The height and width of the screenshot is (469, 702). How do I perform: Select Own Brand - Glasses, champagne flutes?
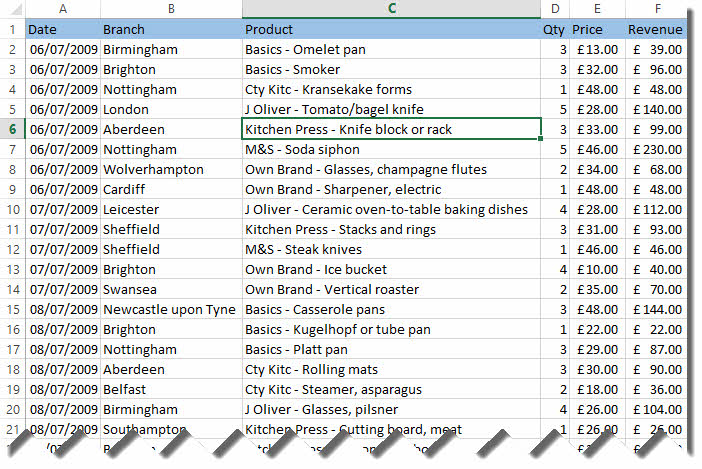coord(391,170)
